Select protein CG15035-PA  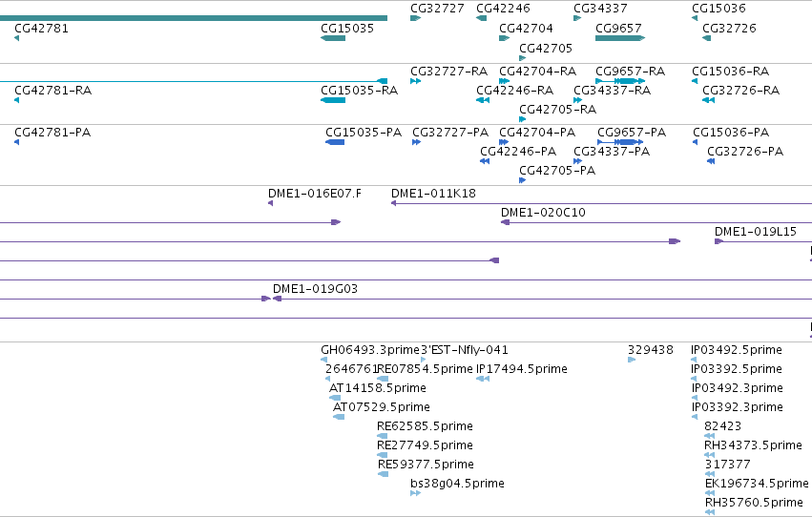pos(364,132)
